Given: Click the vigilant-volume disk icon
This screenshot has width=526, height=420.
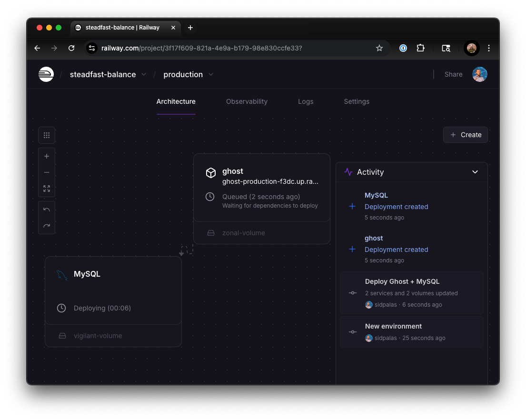Looking at the screenshot, I should point(62,336).
